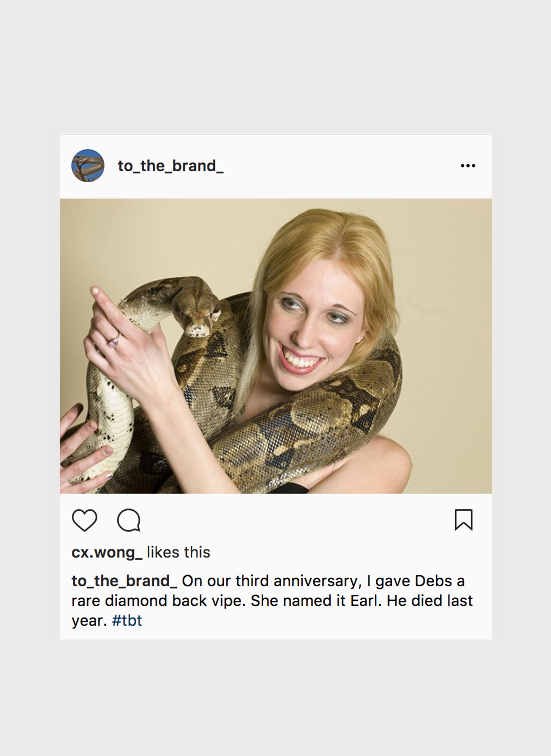Like the post with the heart icon
The width and height of the screenshot is (551, 756).
(x=84, y=520)
